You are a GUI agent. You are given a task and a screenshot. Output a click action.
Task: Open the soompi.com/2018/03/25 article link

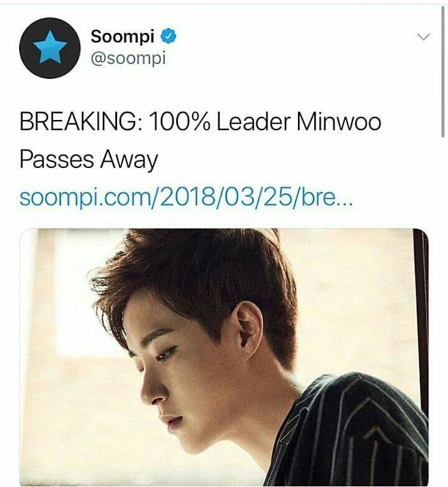tap(186, 198)
